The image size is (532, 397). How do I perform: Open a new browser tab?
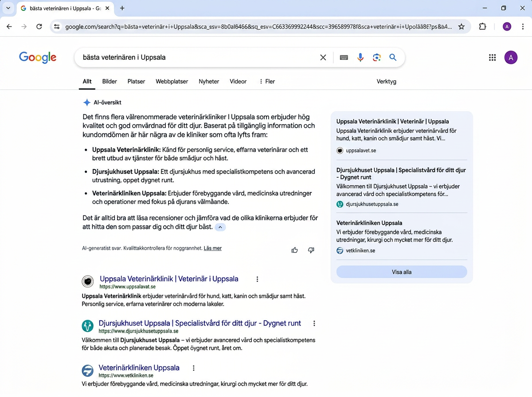pos(122,8)
